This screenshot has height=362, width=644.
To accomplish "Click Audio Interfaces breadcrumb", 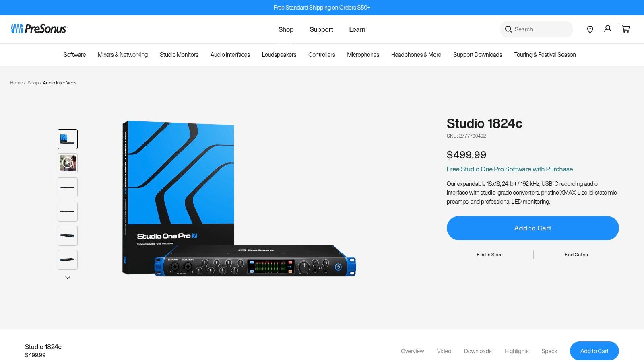I will [x=60, y=83].
